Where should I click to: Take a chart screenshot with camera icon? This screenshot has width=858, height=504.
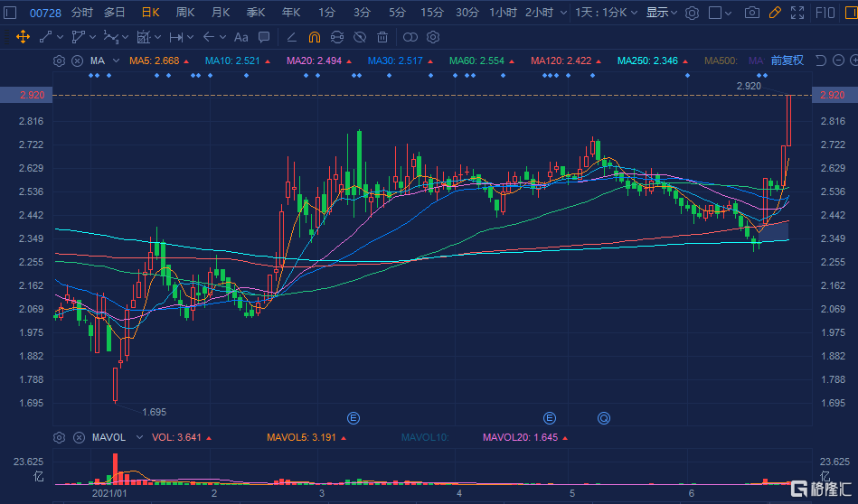tap(752, 13)
